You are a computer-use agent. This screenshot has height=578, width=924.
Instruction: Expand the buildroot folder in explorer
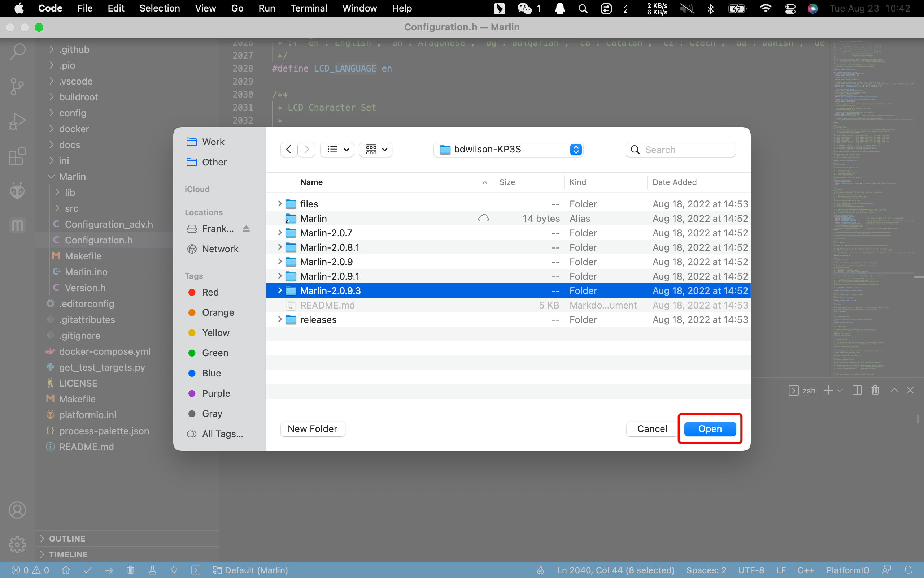click(51, 97)
